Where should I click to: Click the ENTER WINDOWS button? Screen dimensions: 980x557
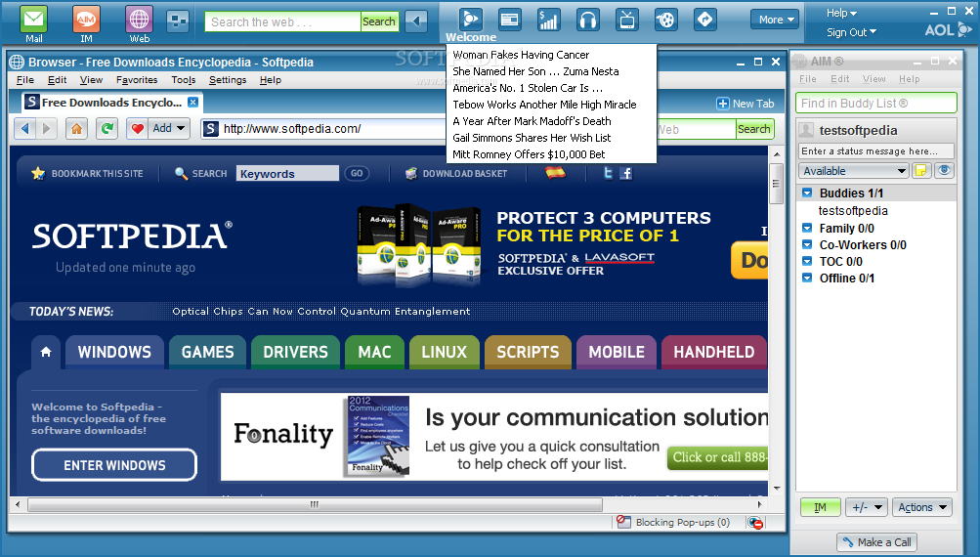[114, 465]
